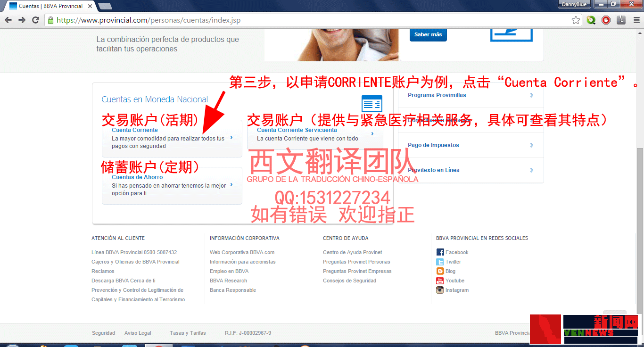Open BBVA Research link

pos(228,281)
